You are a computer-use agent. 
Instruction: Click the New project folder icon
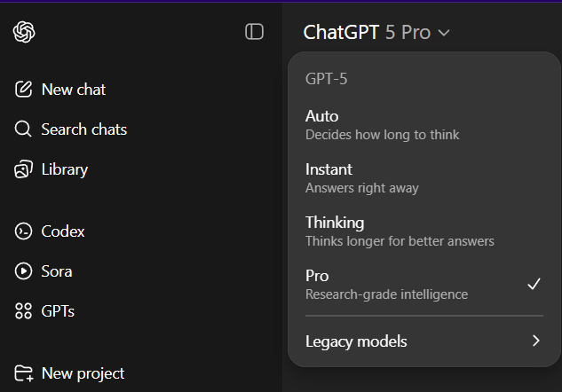click(x=24, y=373)
